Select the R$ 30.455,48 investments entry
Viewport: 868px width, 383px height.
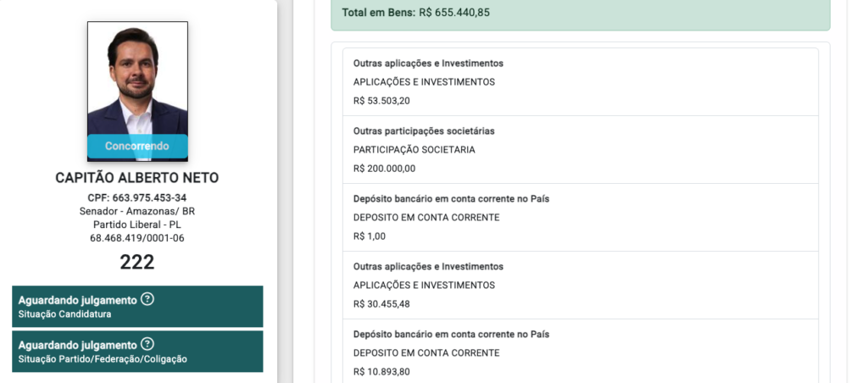(580, 285)
